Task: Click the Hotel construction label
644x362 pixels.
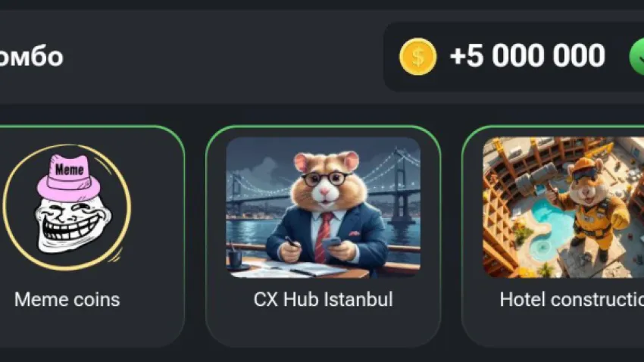Action: [x=572, y=299]
